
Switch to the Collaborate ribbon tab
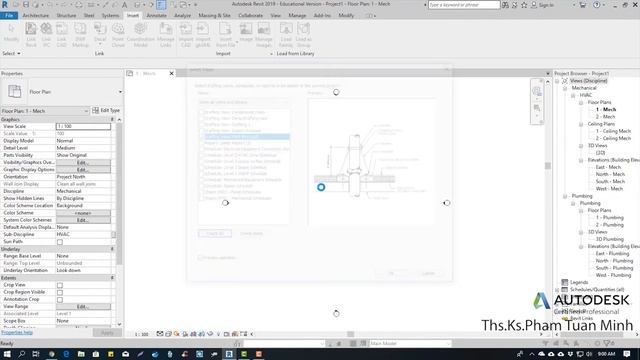point(251,16)
